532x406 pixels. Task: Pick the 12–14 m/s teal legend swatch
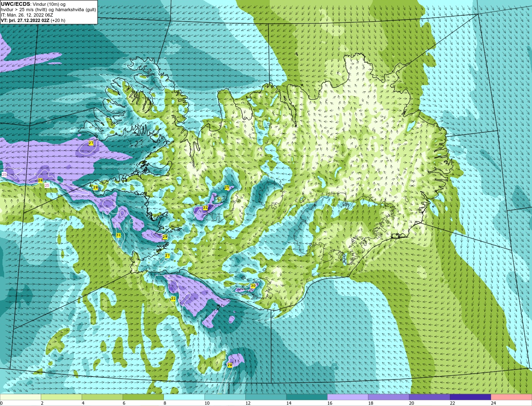[x=266, y=397]
